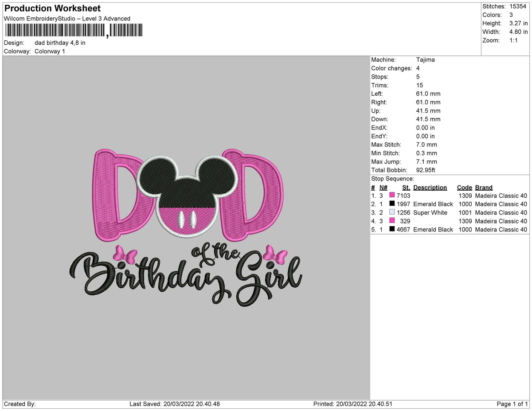Image resolution: width=532 pixels, height=411 pixels.
Task: Select the Width value 4.80 in
Action: [x=518, y=31]
